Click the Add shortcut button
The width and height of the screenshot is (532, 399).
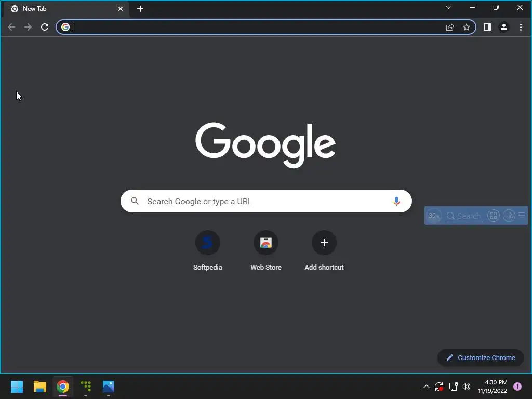click(x=324, y=251)
